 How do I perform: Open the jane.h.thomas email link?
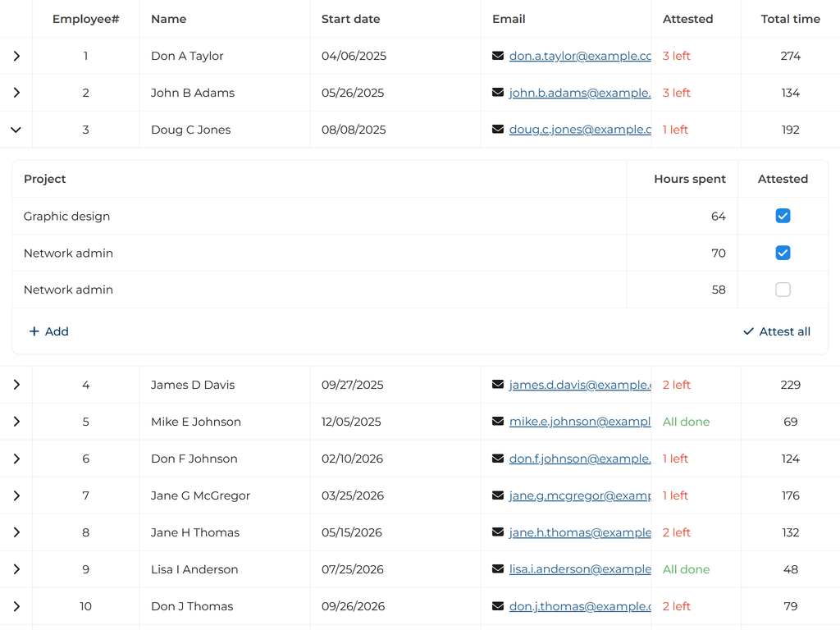579,532
